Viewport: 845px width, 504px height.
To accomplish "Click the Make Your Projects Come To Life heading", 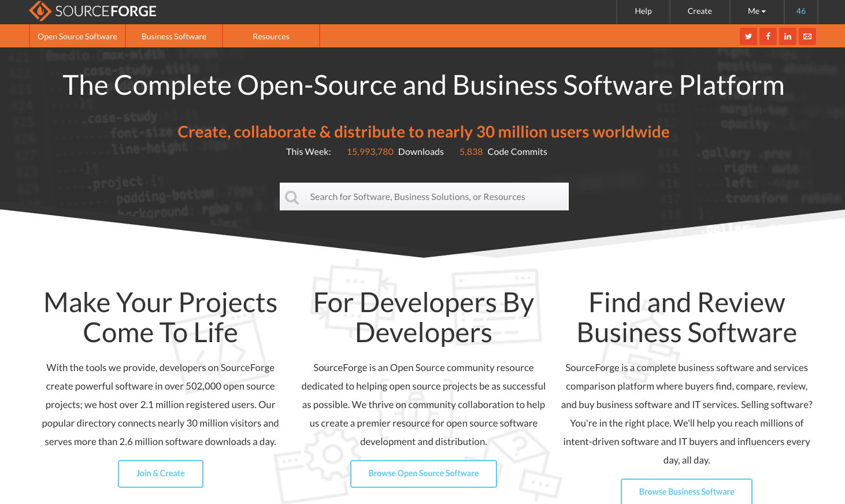I will pos(161,318).
